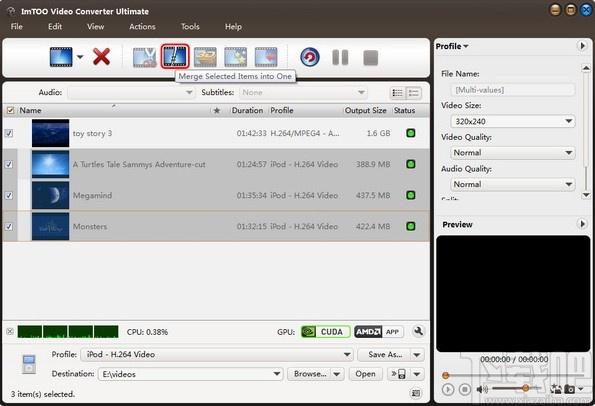Toggle the select-all checkbox in Name header
Image resolution: width=595 pixels, height=406 pixels.
coord(10,110)
